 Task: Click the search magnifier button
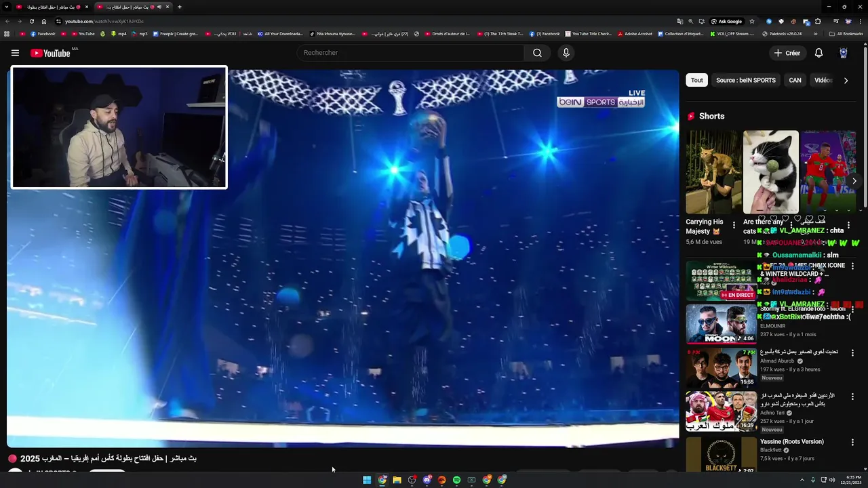coord(537,53)
